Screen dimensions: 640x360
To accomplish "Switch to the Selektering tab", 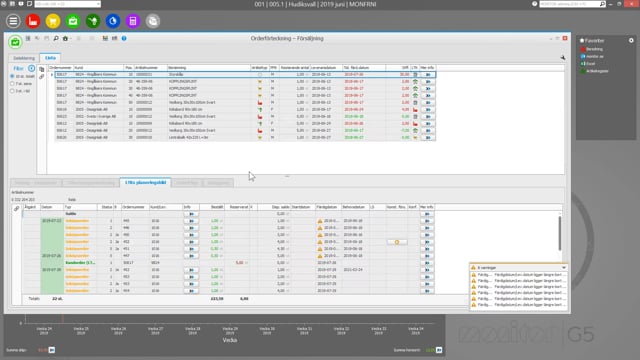I will 24,58.
